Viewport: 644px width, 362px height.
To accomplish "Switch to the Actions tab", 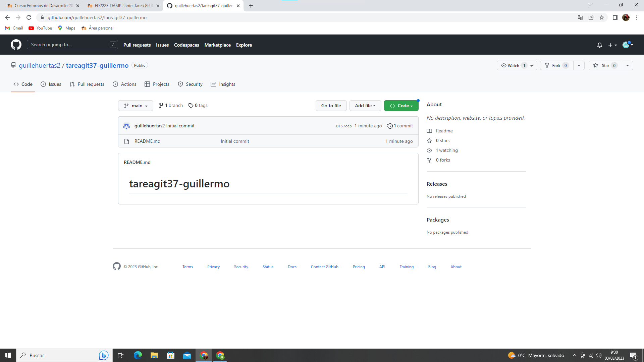I will (x=124, y=84).
